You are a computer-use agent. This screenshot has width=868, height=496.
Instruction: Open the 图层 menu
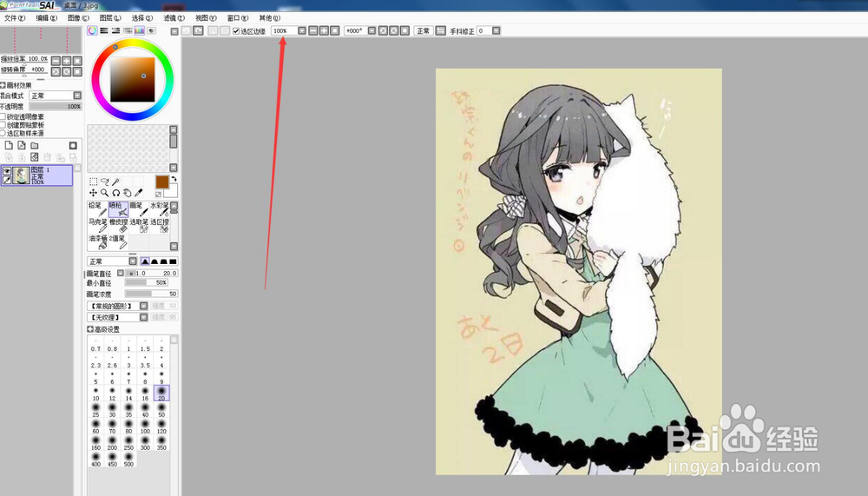pyautogui.click(x=110, y=17)
